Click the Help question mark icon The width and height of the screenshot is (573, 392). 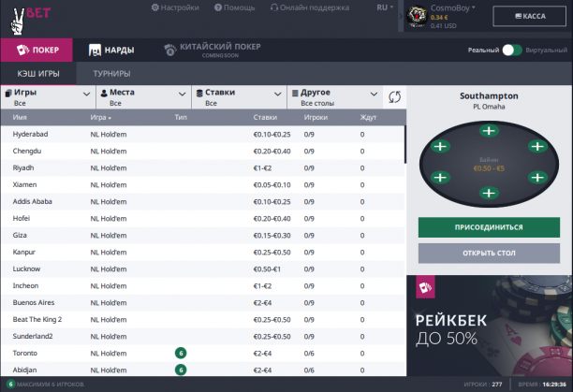point(217,7)
